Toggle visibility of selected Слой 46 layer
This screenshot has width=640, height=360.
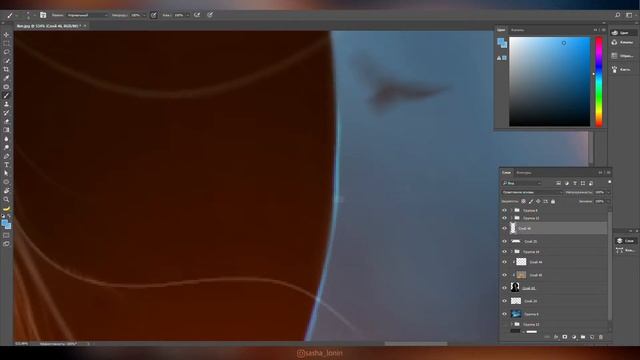(x=504, y=228)
